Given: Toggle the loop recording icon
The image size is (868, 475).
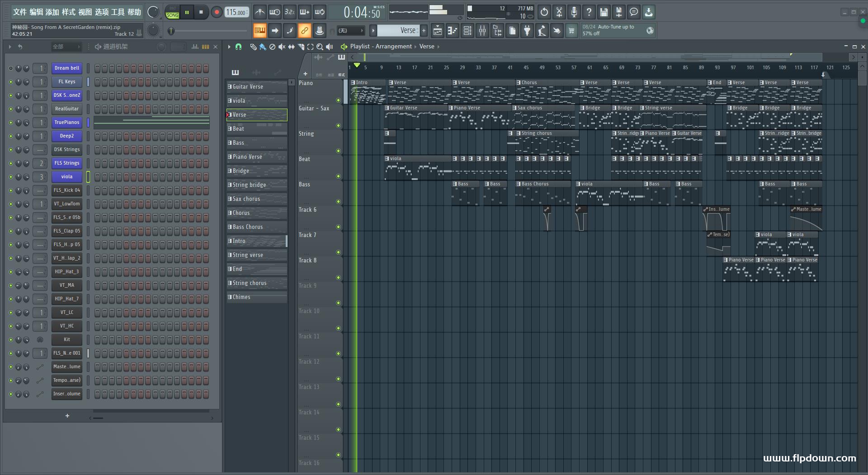Looking at the screenshot, I should (320, 12).
